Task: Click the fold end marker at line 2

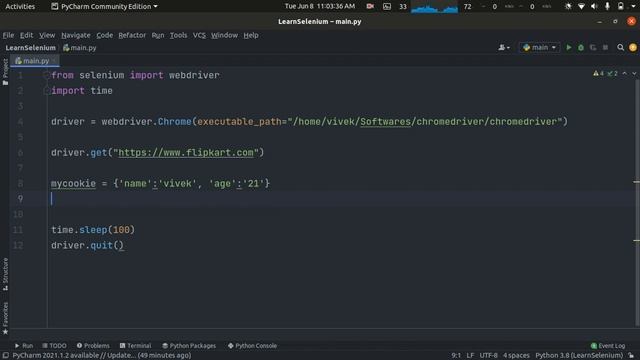Action: coord(46,91)
